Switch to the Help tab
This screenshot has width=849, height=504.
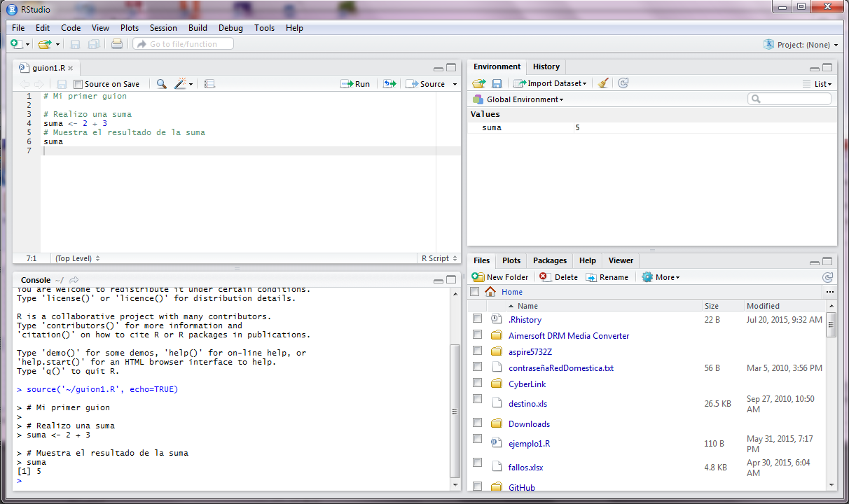[588, 260]
